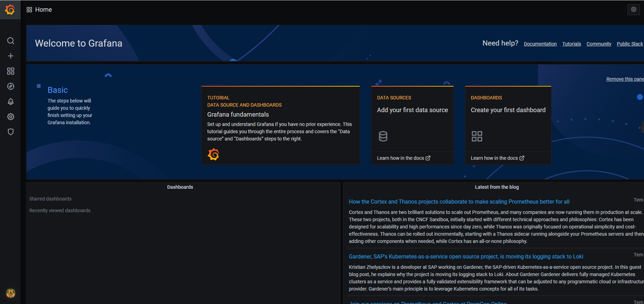Click the Need help? text
Viewport: 644px width, 304px height.
click(500, 43)
